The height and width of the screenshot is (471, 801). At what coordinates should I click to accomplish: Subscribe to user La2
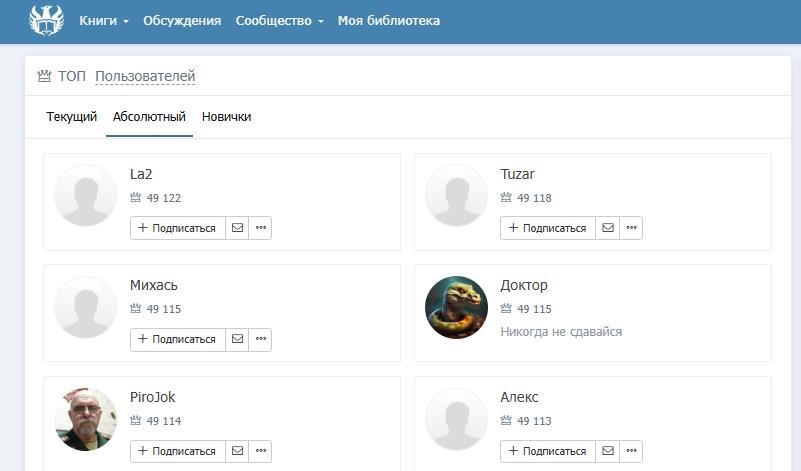pos(177,228)
